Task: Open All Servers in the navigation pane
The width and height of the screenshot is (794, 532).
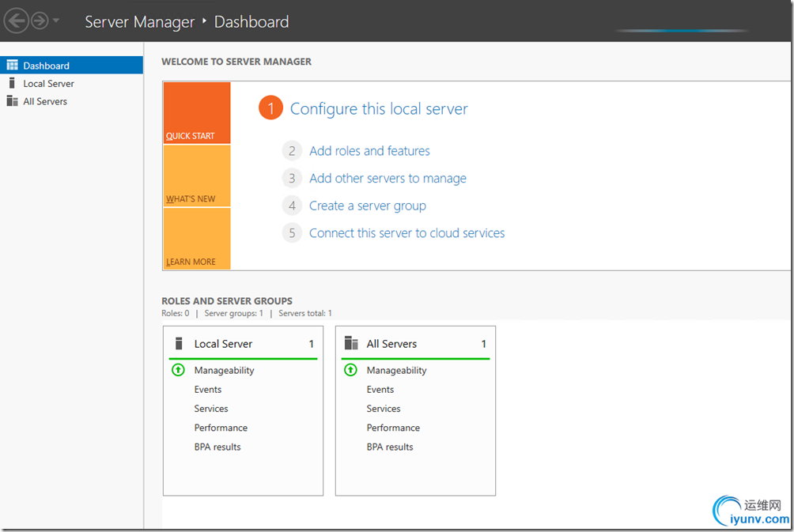Action: pos(71,100)
